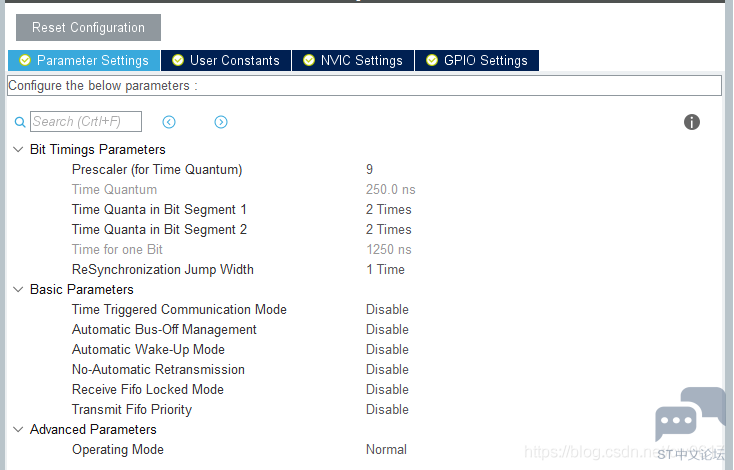Image resolution: width=734 pixels, height=470 pixels.
Task: Go to next search result arrow
Action: (221, 122)
